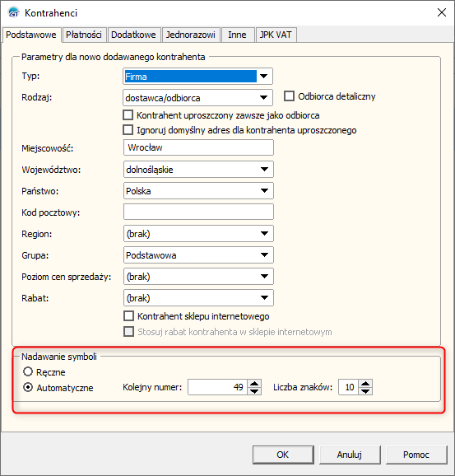The image size is (455, 476).
Task: Switch to the Jednorazowi tab
Action: [191, 35]
